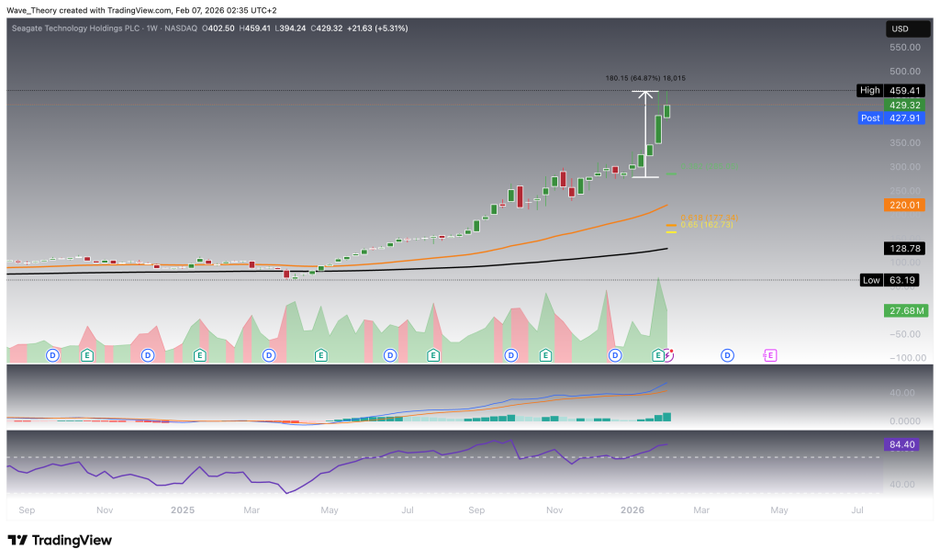Viewport: 940px width, 560px height.
Task: Click the TradingView logo at bottom left
Action: [60, 541]
